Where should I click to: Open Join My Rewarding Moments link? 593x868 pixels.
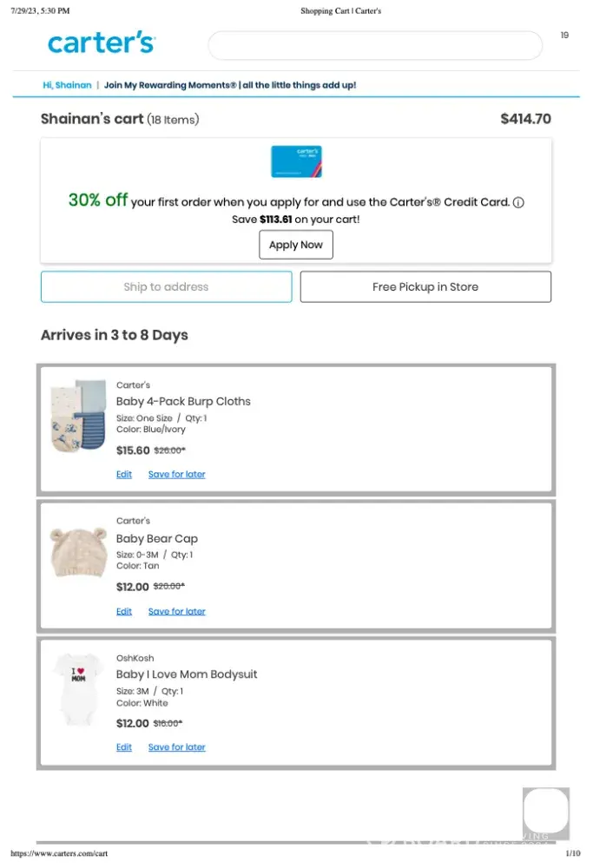tap(230, 85)
